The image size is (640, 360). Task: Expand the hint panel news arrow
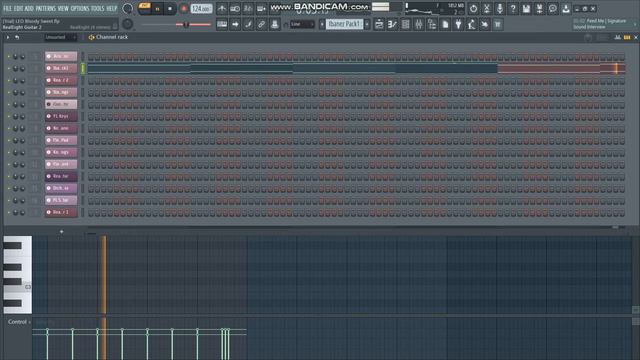tap(635, 24)
